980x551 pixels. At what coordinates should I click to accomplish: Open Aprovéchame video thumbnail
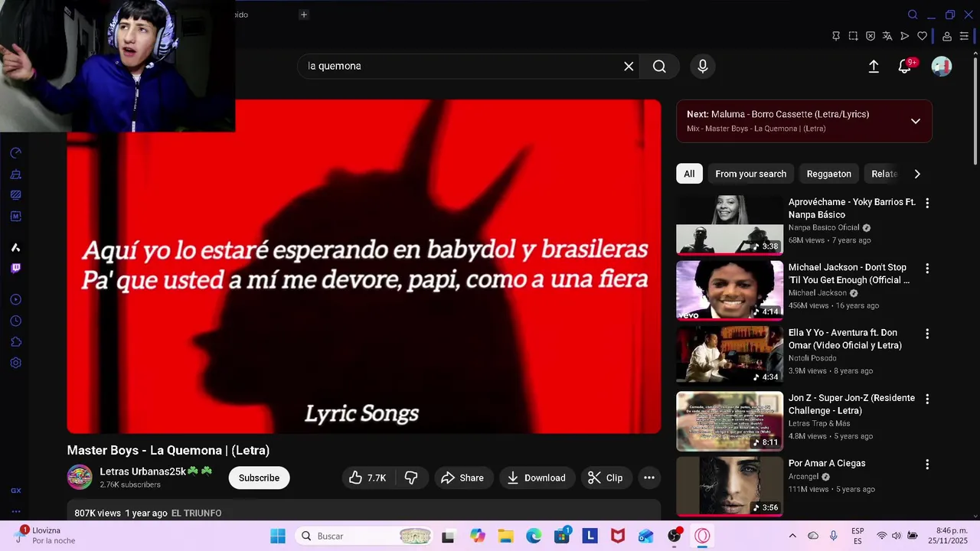pos(730,225)
